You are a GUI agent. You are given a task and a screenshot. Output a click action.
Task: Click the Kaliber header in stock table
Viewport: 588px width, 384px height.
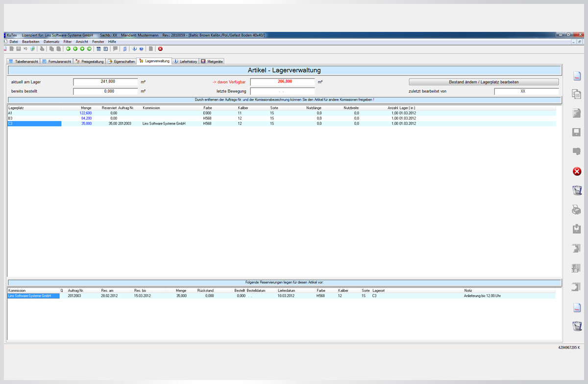pyautogui.click(x=243, y=107)
